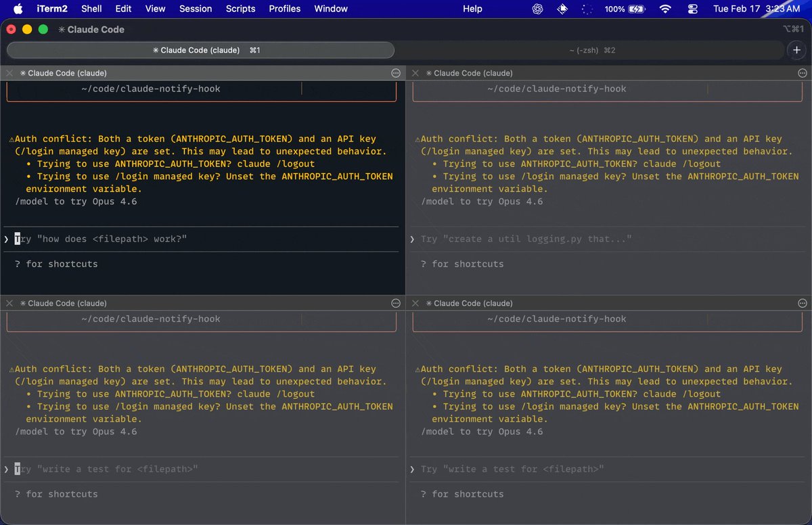Add a new tab with plus button
Screen dimensions: 812x525
tap(796, 50)
